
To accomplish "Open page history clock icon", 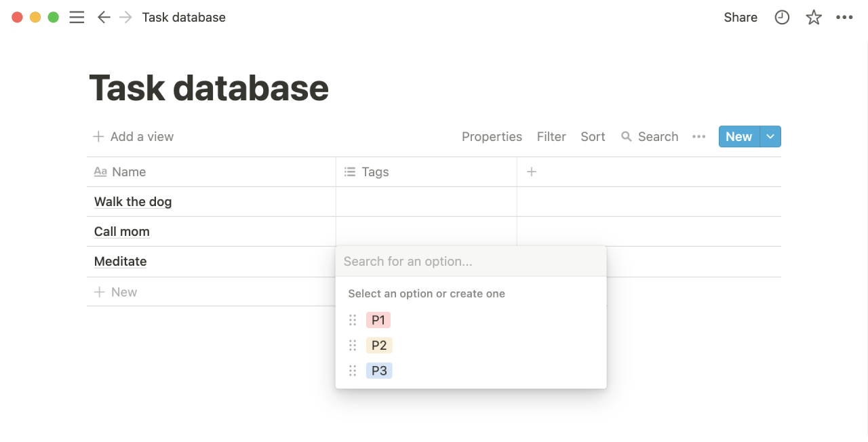I will point(782,18).
